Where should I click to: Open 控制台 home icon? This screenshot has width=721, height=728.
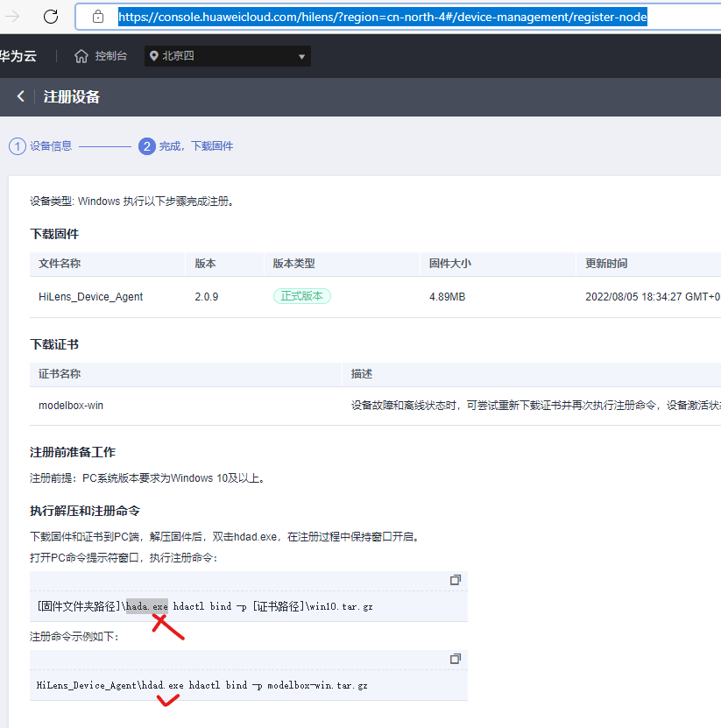tap(81, 56)
